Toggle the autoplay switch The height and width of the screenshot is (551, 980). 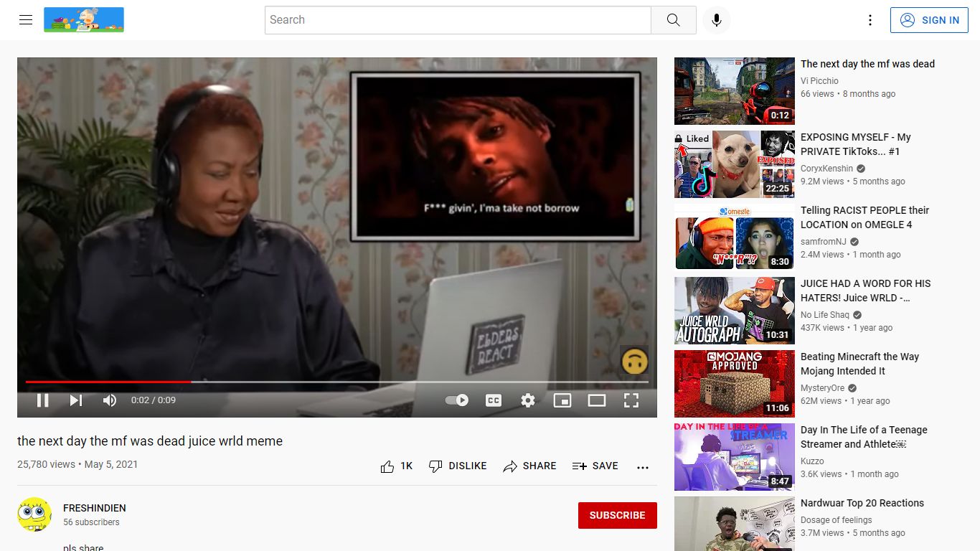(457, 400)
